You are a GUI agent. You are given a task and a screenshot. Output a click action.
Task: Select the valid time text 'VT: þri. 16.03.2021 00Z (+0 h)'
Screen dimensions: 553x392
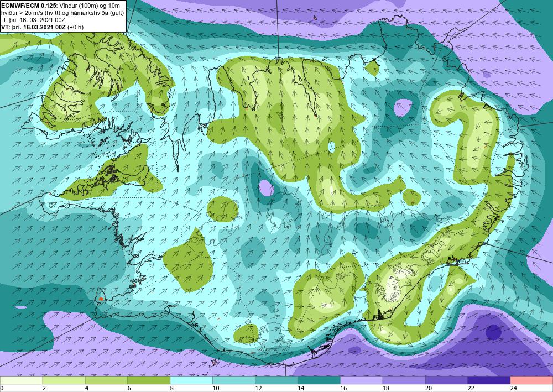[43, 27]
